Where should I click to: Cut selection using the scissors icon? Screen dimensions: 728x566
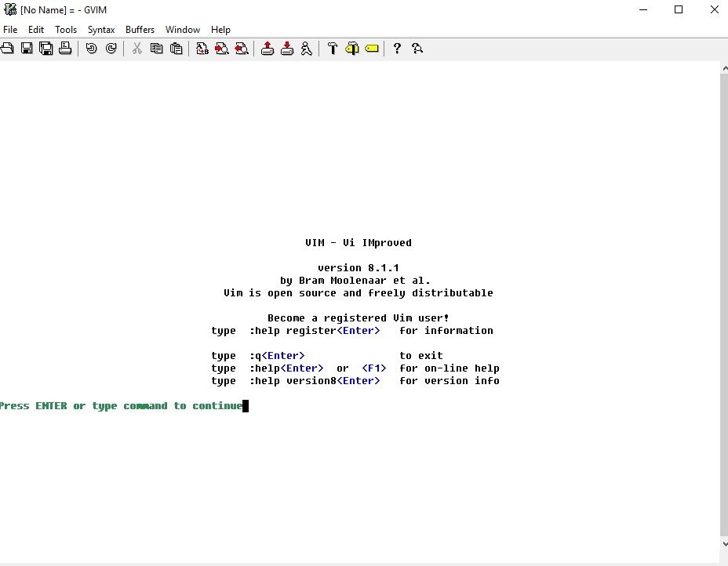[x=137, y=49]
